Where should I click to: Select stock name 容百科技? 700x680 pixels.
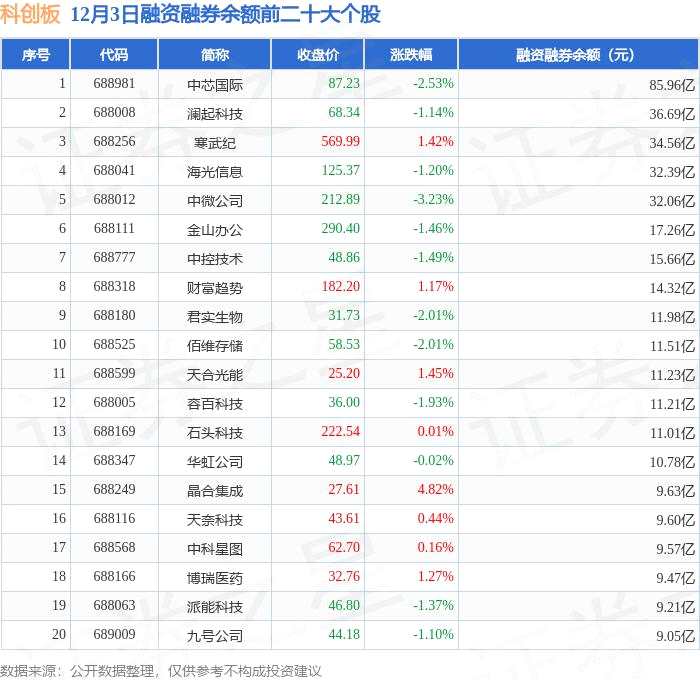[x=215, y=404]
